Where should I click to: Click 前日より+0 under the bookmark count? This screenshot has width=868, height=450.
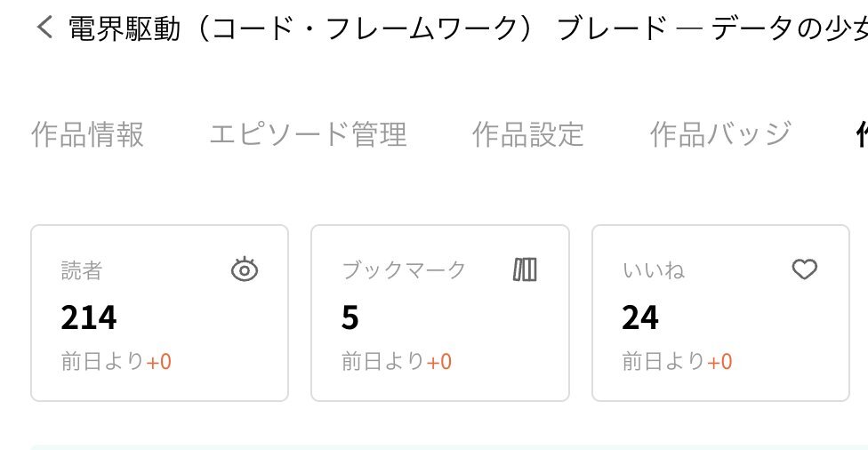tap(397, 361)
